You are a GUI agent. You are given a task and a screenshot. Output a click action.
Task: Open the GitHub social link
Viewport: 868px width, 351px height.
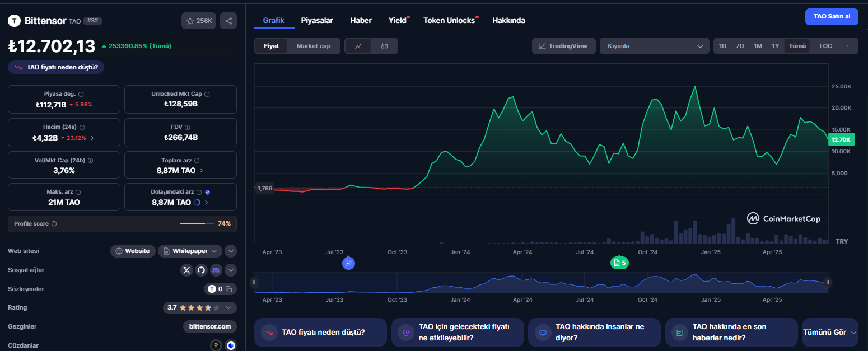[x=201, y=270]
